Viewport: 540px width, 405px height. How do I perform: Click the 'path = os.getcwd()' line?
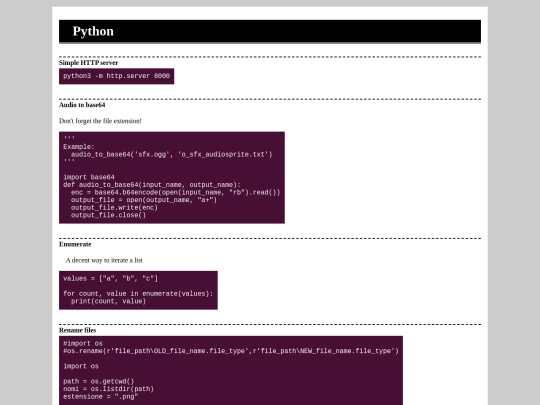[x=98, y=381]
